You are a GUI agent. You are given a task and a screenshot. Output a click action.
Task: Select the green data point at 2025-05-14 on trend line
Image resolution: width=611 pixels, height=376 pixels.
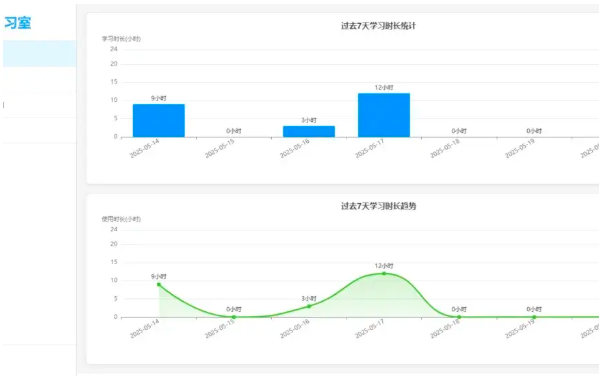click(x=159, y=284)
